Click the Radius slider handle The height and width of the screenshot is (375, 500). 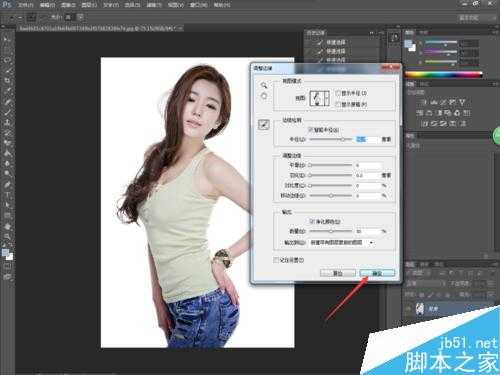pos(342,139)
